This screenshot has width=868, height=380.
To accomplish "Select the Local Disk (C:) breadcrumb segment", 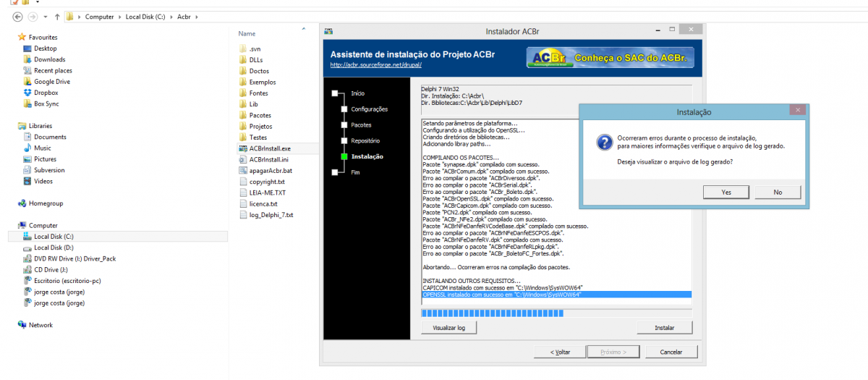I will pos(147,16).
